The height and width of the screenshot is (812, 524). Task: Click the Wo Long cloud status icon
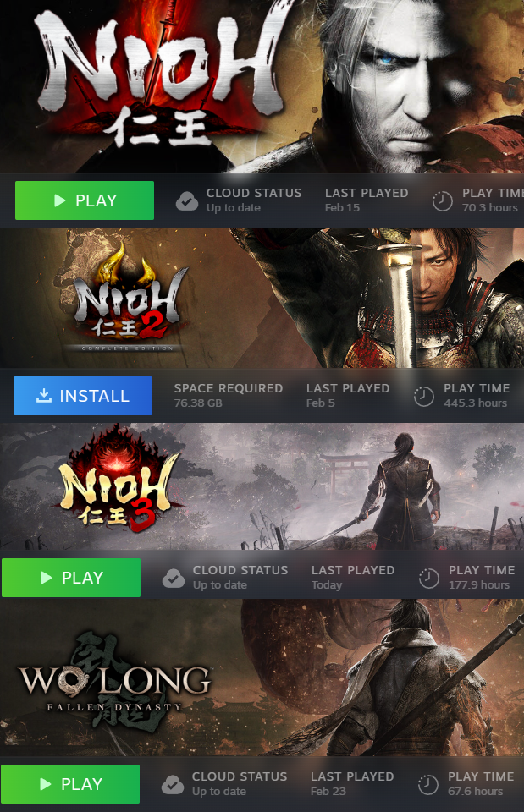(172, 785)
